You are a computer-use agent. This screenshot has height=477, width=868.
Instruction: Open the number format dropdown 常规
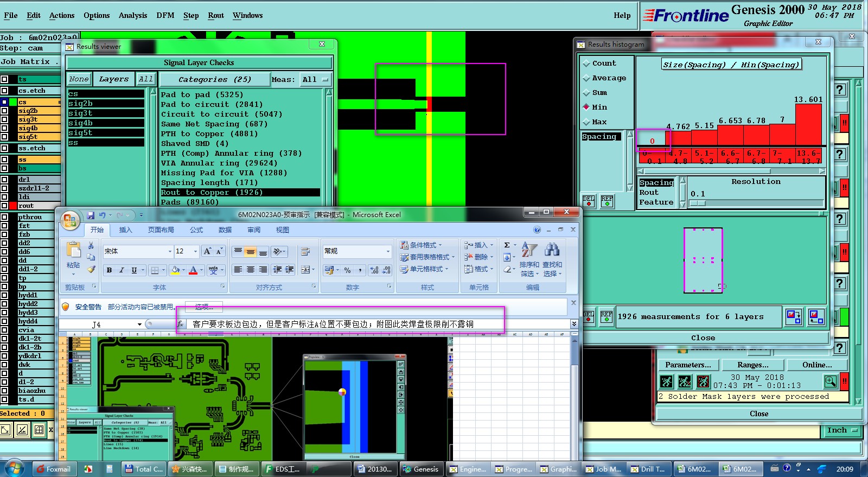click(x=388, y=251)
